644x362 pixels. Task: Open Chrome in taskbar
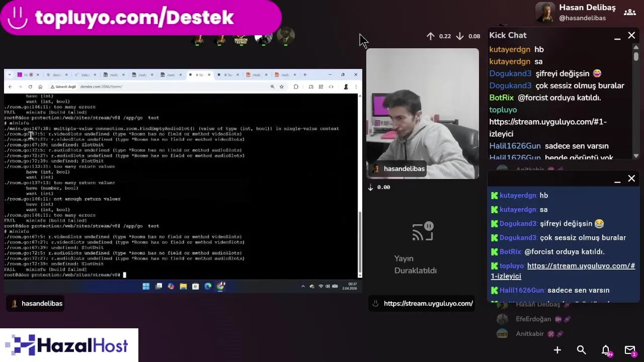tap(220, 286)
